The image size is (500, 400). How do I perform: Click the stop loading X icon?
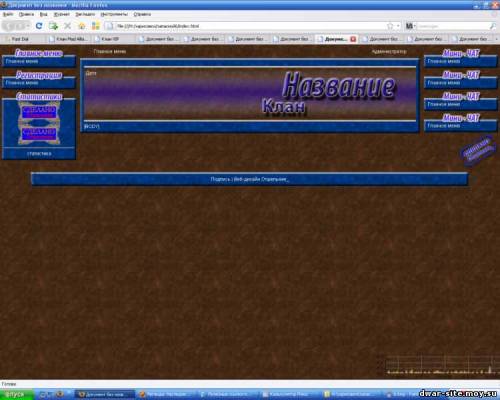(67, 26)
